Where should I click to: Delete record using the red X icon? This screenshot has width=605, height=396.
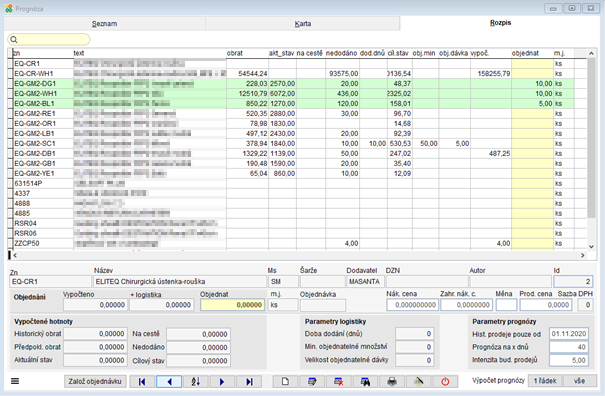339,381
